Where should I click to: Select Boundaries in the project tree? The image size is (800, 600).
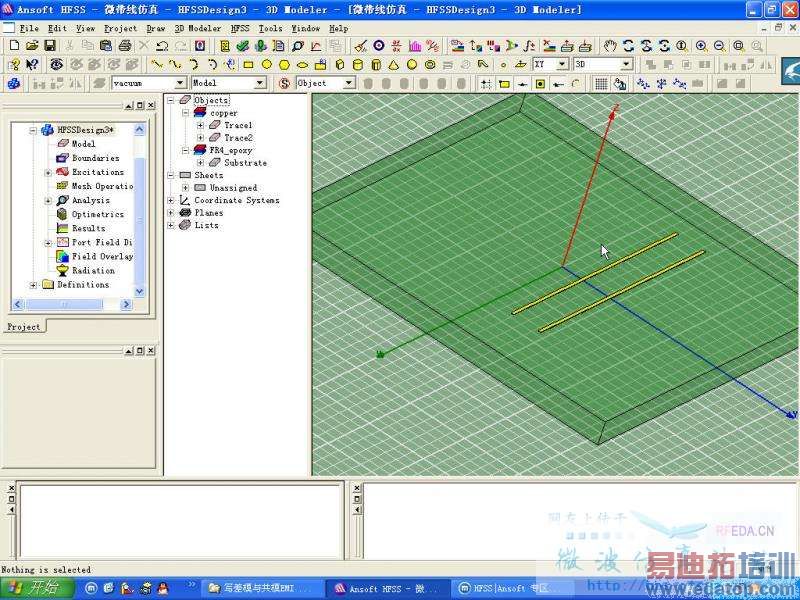pyautogui.click(x=95, y=158)
